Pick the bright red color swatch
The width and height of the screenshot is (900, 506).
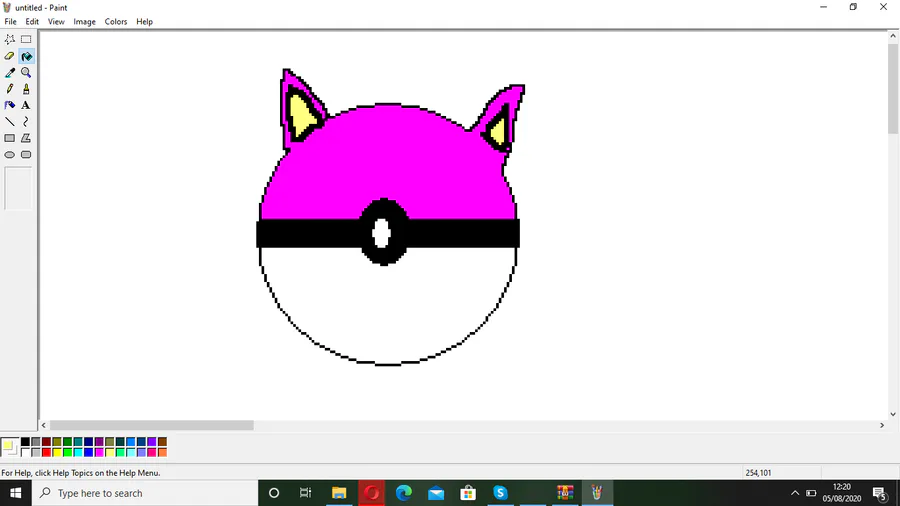pyautogui.click(x=46, y=452)
